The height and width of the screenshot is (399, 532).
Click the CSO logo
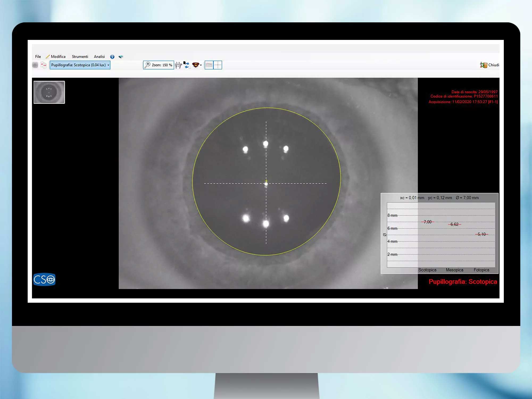click(44, 279)
